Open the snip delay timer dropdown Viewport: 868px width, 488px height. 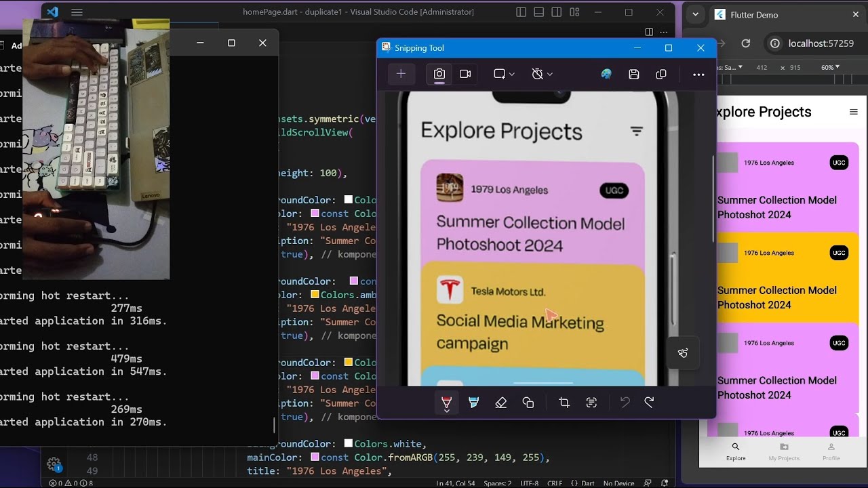point(542,74)
